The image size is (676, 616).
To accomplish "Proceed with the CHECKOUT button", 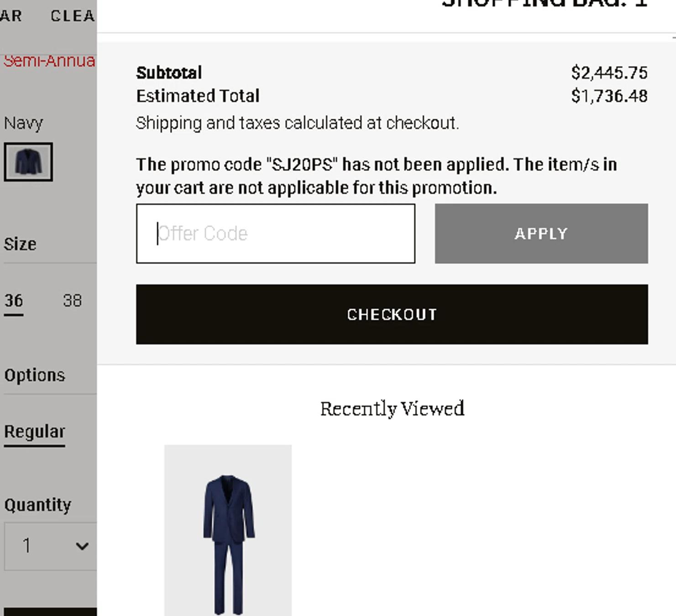I will click(392, 314).
